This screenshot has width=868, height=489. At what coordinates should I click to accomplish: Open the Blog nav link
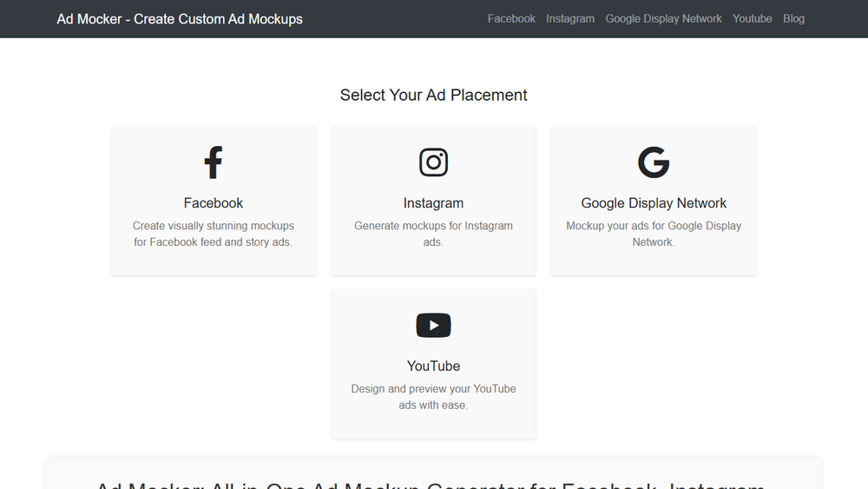coord(794,19)
